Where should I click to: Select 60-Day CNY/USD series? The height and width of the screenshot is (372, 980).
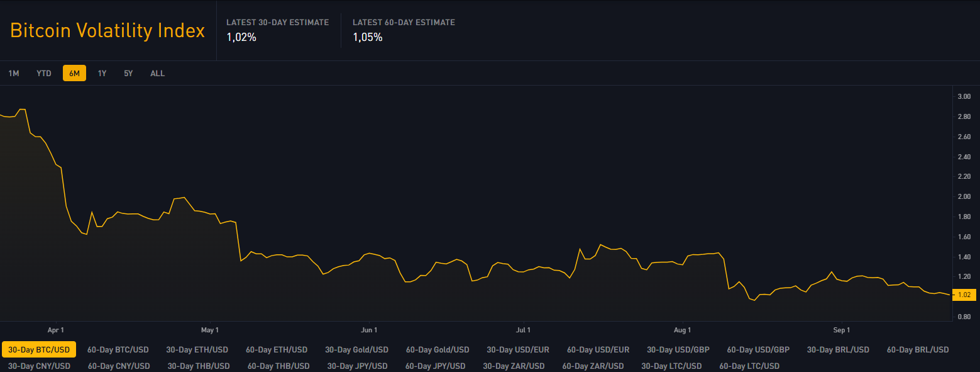point(119,366)
